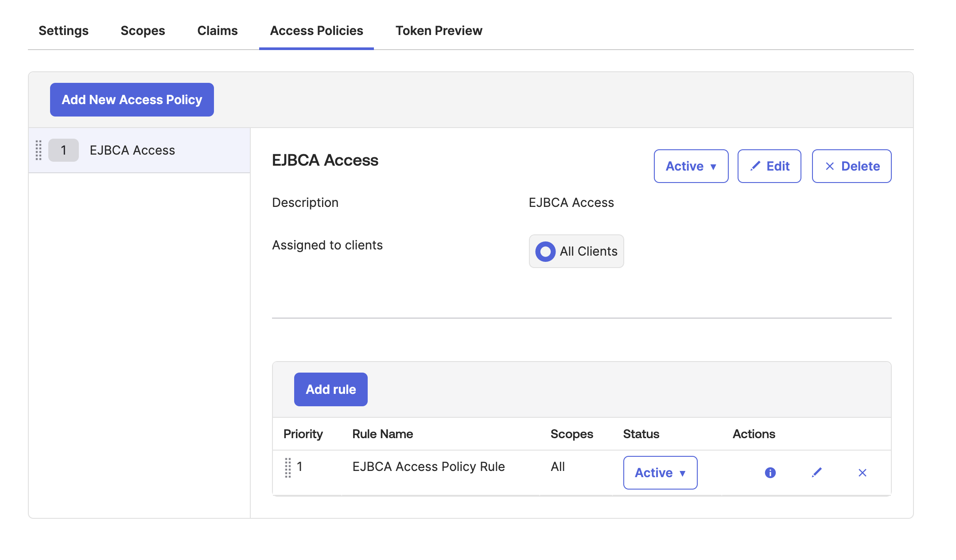Click the X icon to delete rule
Screen dimensions: 956x560
point(862,473)
